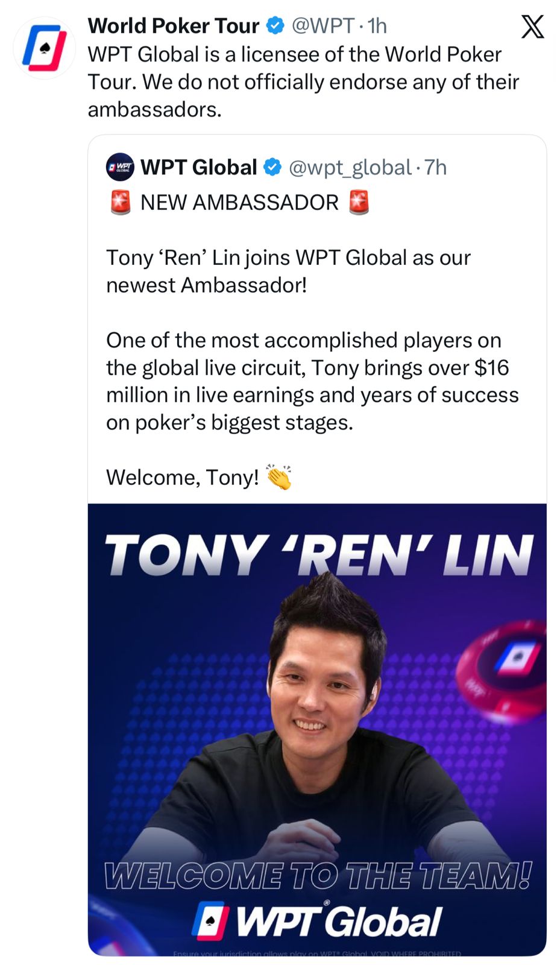Viewport: 560px width, 965px height.
Task: Click WPT Global's blue verified badge
Action: click(x=273, y=167)
